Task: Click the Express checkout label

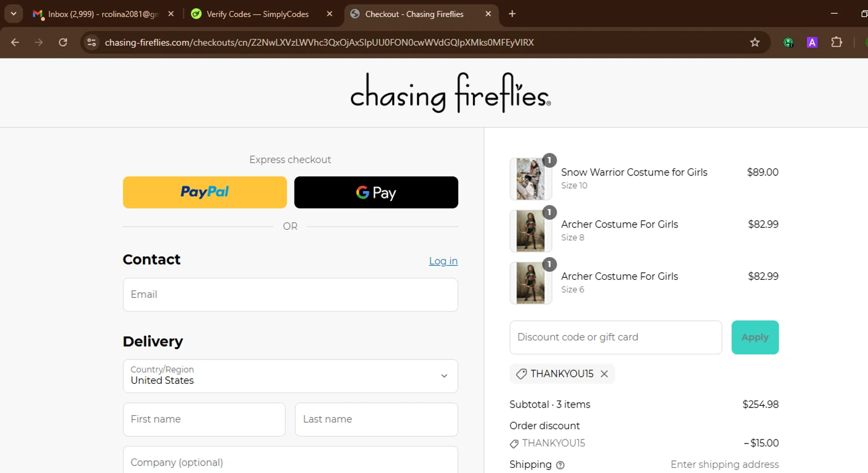Action: [290, 159]
